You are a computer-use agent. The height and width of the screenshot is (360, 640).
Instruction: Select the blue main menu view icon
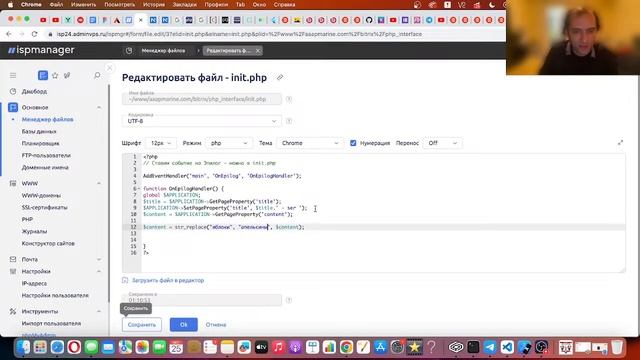click(42, 75)
